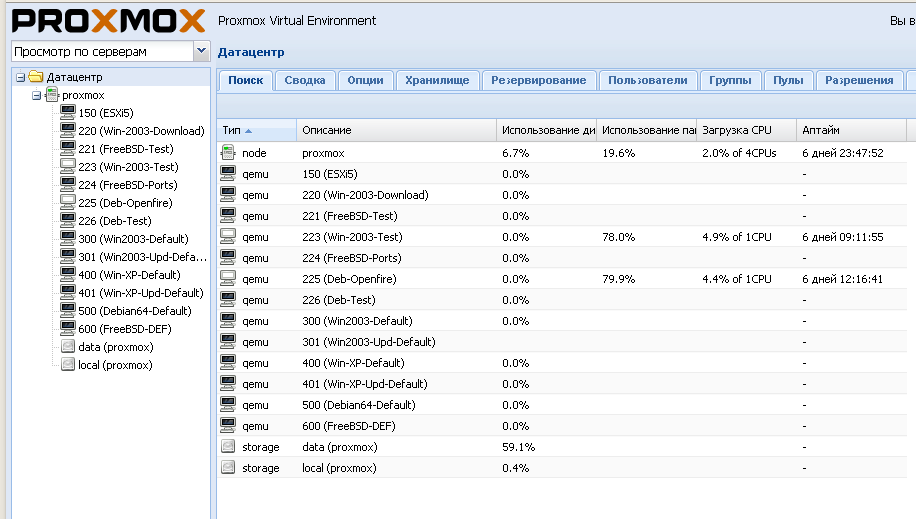Click uptime '6 дней 12:16:41' cell

point(842,279)
